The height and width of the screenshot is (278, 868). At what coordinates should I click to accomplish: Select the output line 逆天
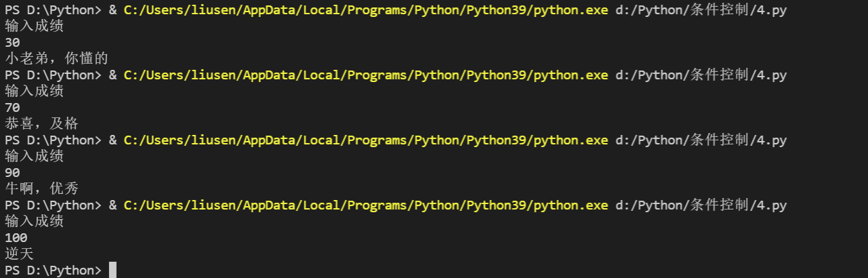[x=20, y=254]
